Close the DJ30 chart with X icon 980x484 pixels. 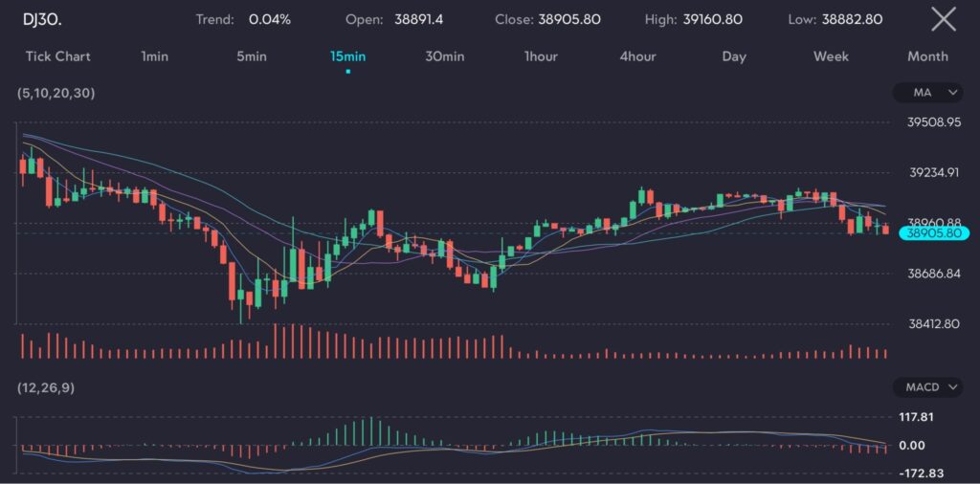click(943, 18)
